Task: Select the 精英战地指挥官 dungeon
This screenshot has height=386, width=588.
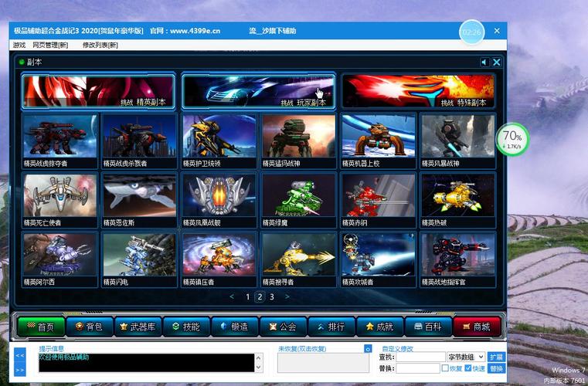Action: 457,259
